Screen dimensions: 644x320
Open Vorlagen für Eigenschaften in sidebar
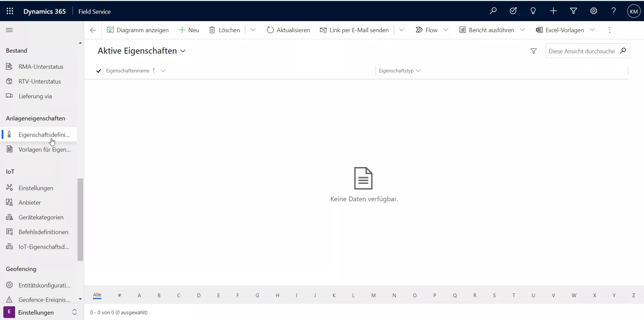pyautogui.click(x=44, y=150)
